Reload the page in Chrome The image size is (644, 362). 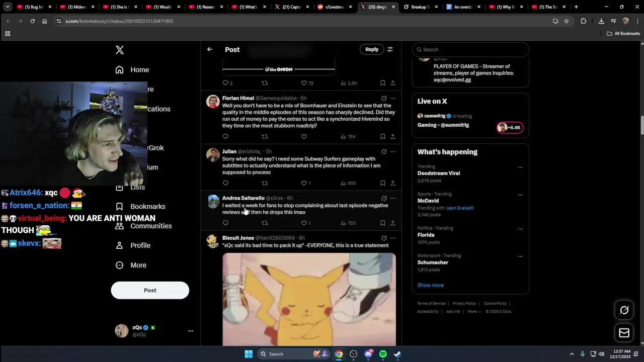(32, 21)
